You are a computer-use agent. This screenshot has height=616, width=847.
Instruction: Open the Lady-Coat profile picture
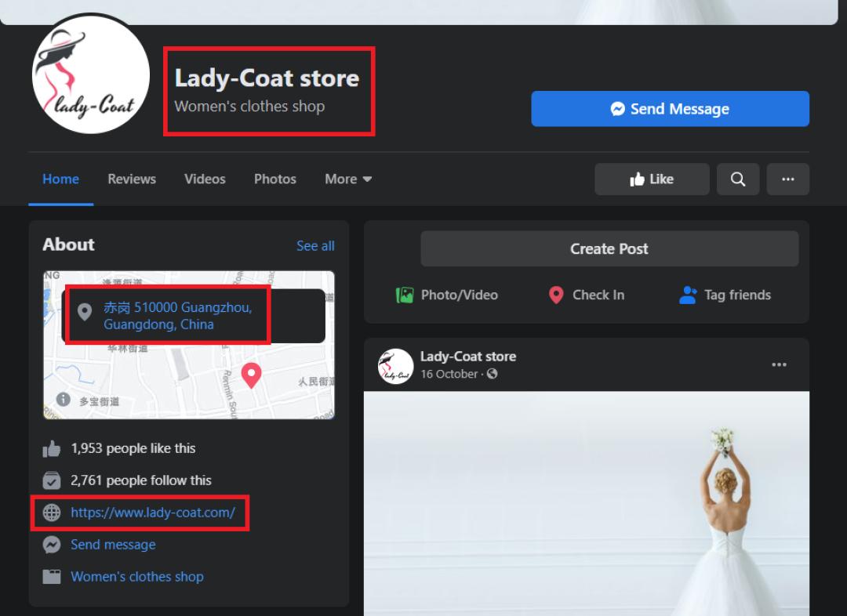click(x=91, y=74)
